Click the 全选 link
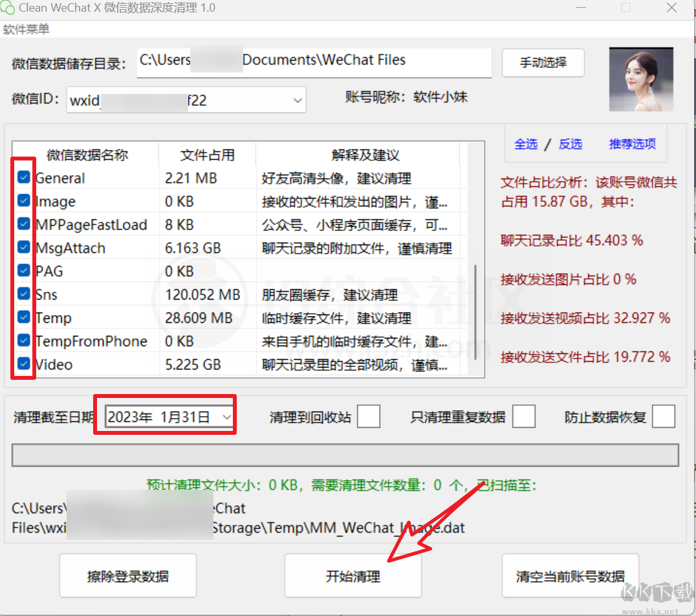The height and width of the screenshot is (616, 696). coord(526,144)
